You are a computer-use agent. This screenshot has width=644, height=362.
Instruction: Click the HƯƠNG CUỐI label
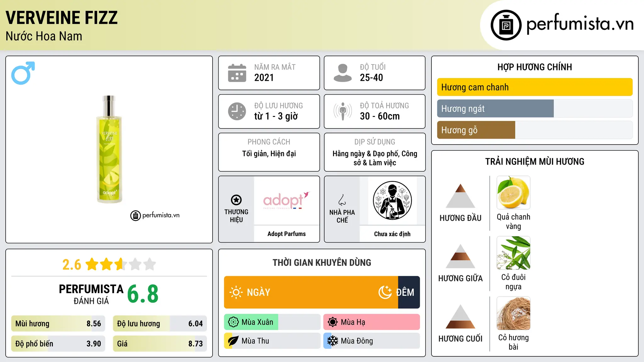pos(460,339)
